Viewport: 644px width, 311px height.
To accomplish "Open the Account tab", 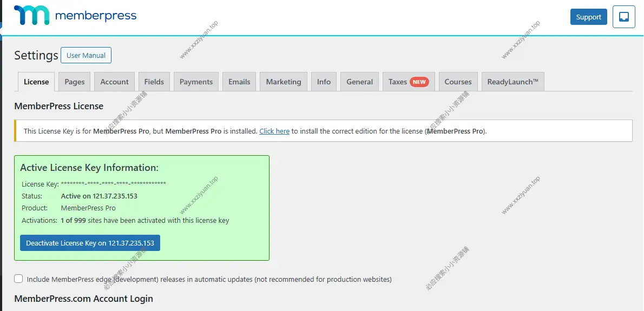I will tap(115, 82).
